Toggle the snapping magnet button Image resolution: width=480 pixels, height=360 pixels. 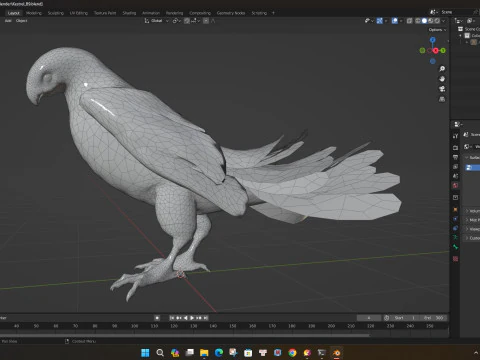(x=187, y=21)
